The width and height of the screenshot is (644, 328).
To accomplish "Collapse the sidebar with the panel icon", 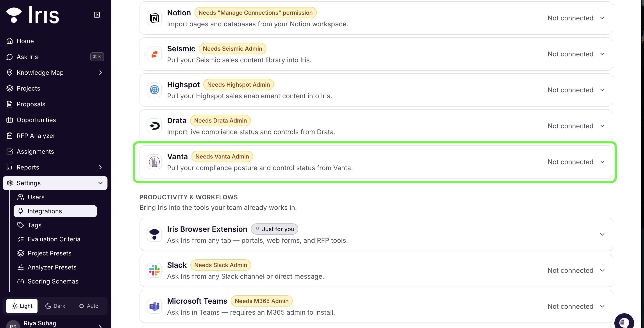I will pos(97,15).
